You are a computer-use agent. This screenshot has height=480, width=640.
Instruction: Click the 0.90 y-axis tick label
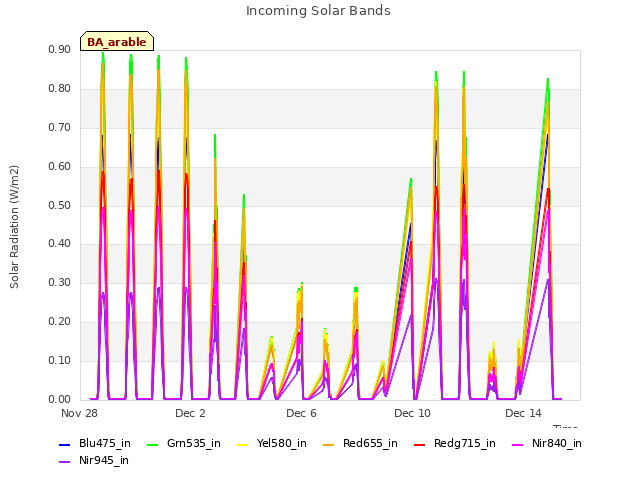(x=60, y=49)
